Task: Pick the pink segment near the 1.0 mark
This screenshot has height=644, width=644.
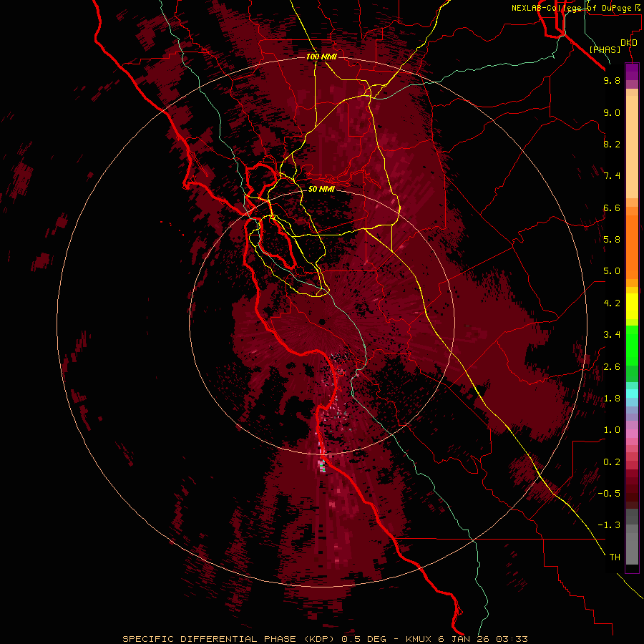Action: tap(632, 434)
